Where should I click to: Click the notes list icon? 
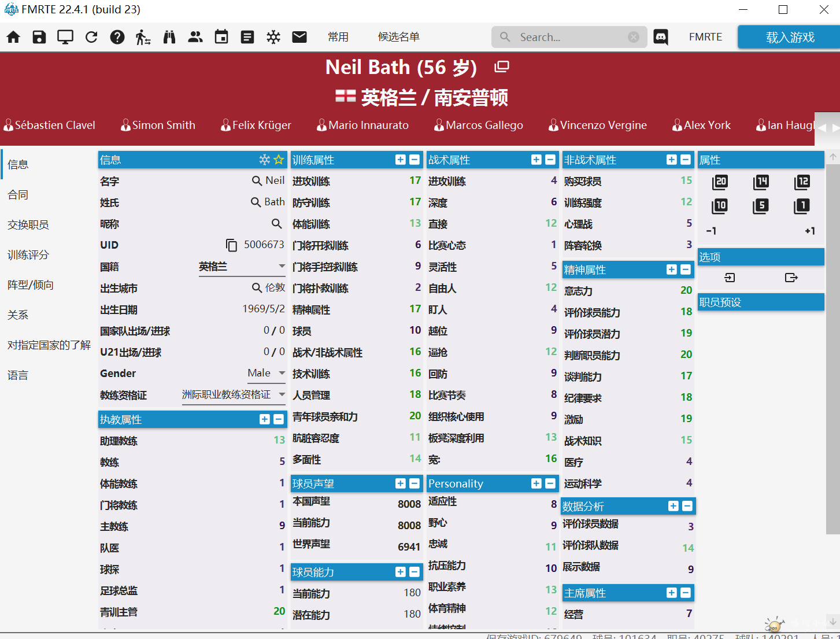247,37
